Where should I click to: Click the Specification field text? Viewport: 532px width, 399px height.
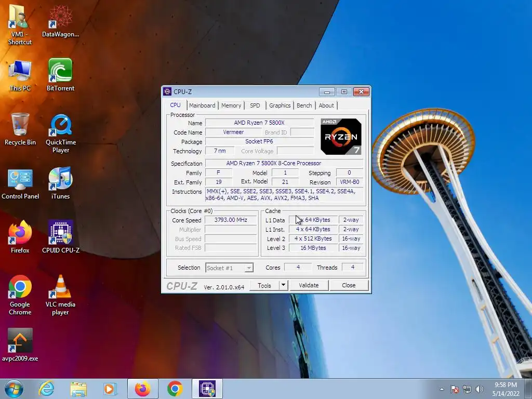(x=284, y=163)
